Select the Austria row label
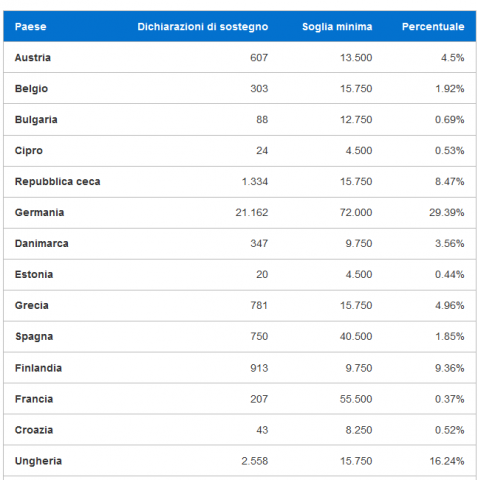Image resolution: width=478 pixels, height=480 pixels. coord(33,58)
